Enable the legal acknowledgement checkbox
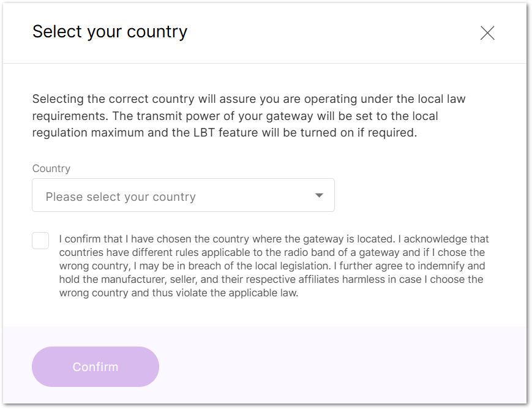The height and width of the screenshot is (409, 532). pyautogui.click(x=40, y=240)
